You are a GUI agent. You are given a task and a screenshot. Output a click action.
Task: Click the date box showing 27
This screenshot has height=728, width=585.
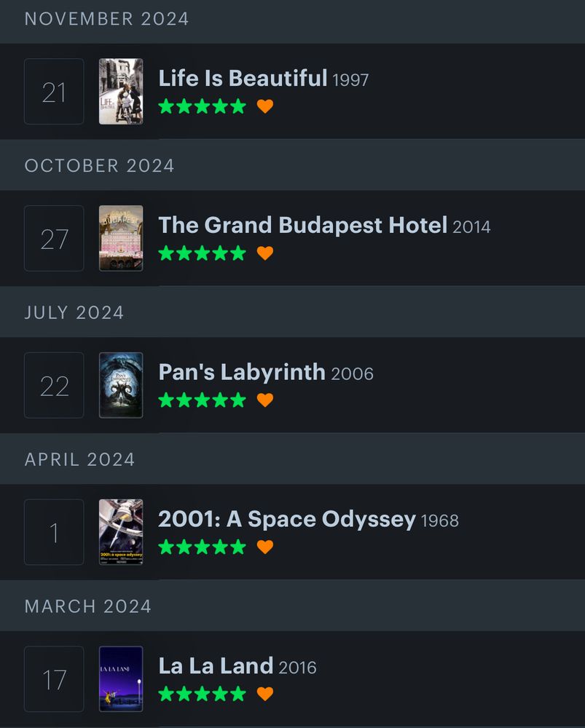[53, 238]
